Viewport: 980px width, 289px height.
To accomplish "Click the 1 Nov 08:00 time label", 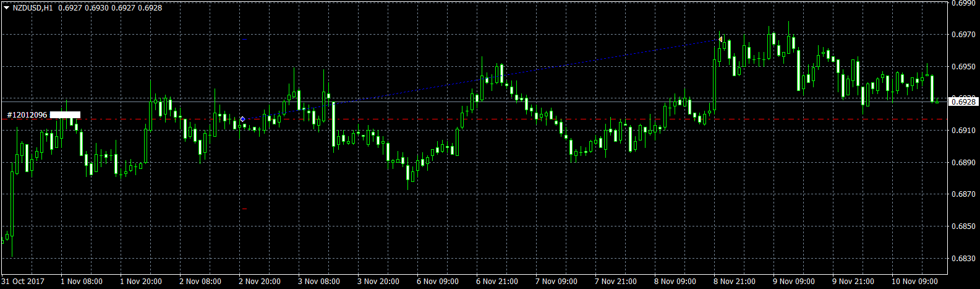I will (x=82, y=282).
